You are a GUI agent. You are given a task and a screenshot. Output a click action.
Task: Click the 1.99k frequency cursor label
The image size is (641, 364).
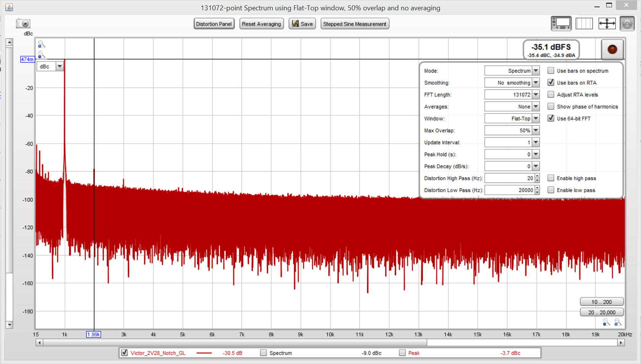(94, 334)
